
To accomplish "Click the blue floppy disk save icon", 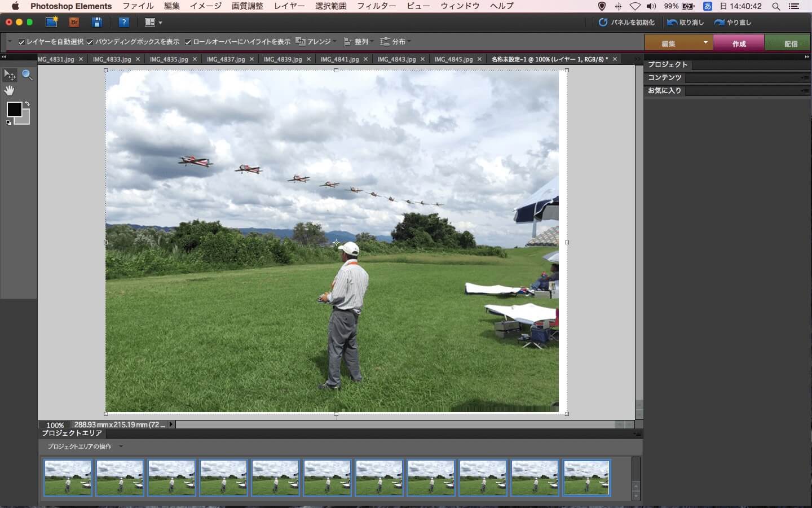I will click(x=97, y=23).
